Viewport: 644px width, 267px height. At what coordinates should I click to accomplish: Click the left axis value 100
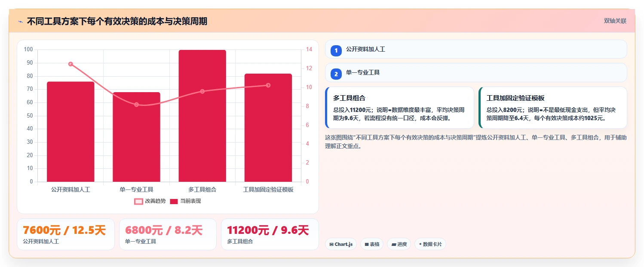coord(28,50)
